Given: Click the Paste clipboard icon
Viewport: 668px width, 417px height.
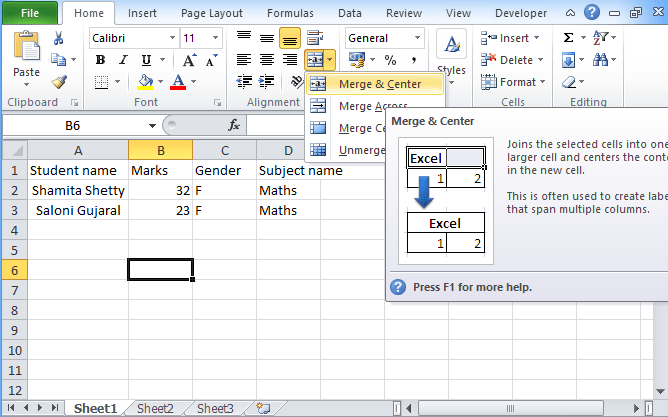Looking at the screenshot, I should (x=26, y=46).
